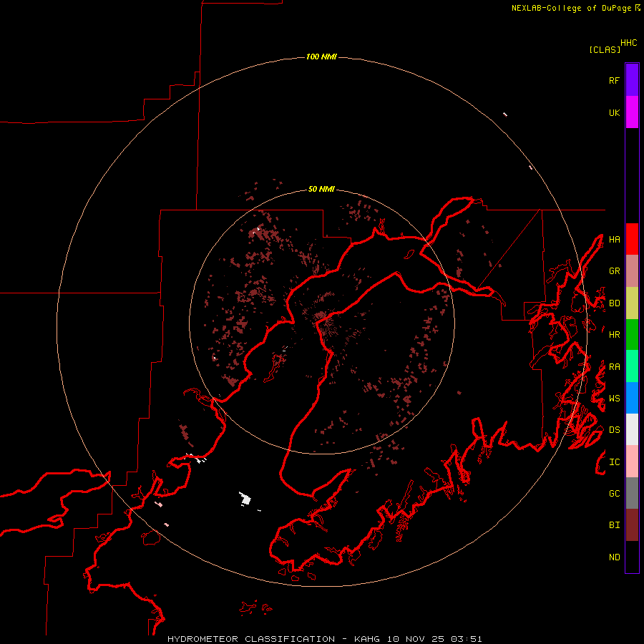Click the "HA" legend label
Image resolution: width=644 pixels, height=644 pixels.
click(x=614, y=240)
